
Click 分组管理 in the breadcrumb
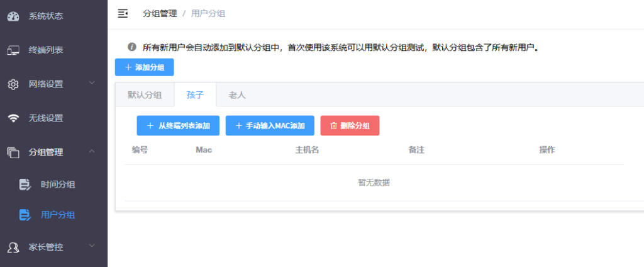pyautogui.click(x=160, y=13)
